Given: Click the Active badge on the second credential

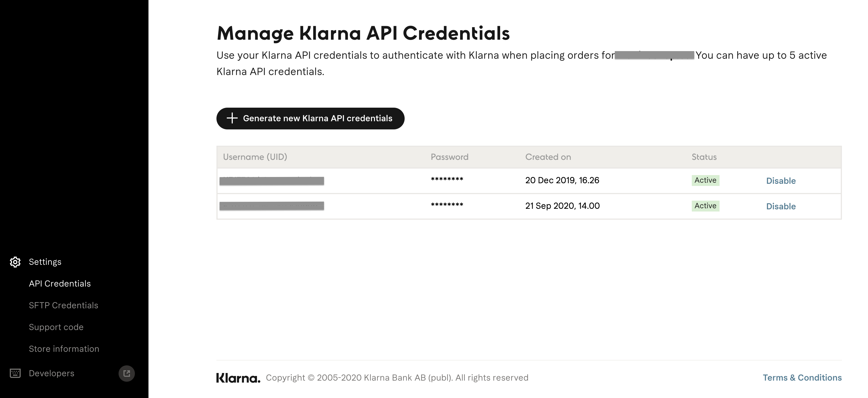Looking at the screenshot, I should click(x=705, y=206).
